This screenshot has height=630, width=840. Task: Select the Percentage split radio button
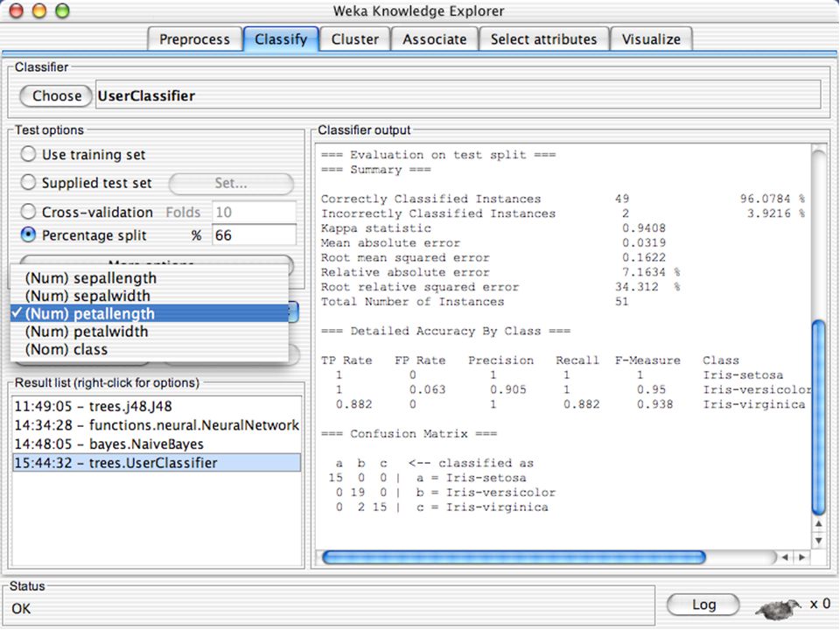(28, 235)
